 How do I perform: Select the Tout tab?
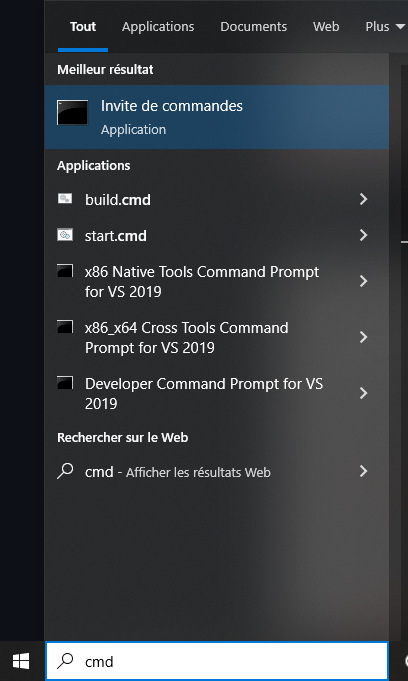coord(83,26)
